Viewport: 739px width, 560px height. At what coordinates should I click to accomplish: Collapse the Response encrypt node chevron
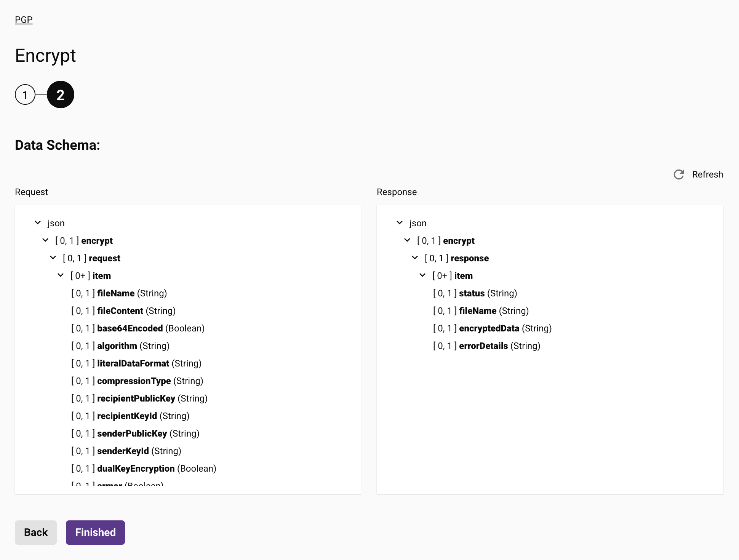(x=407, y=240)
